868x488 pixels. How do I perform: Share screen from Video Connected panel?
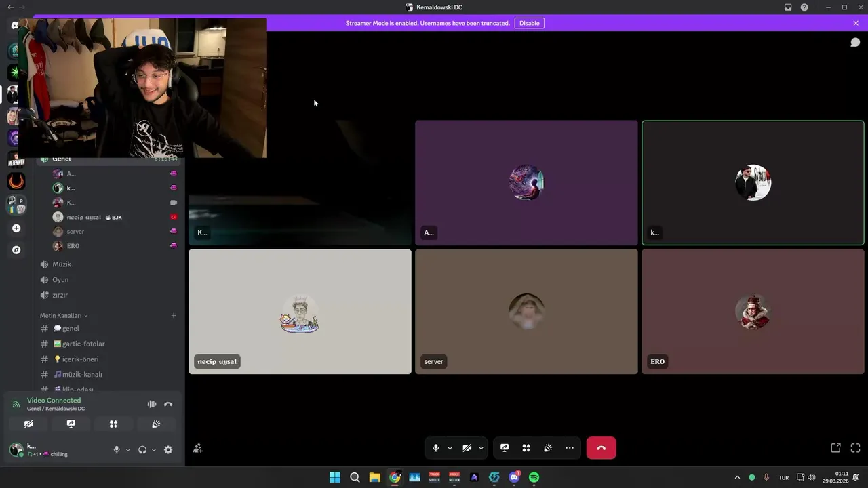tap(71, 424)
